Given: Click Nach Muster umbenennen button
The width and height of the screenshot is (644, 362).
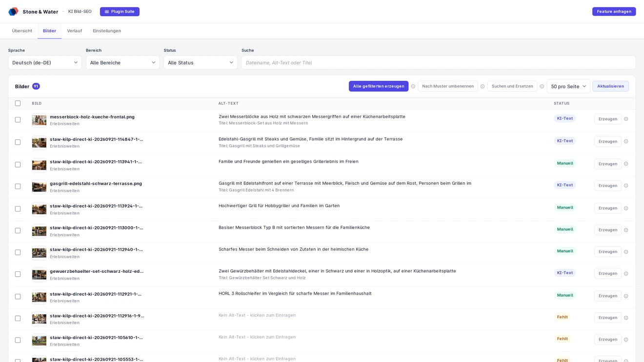Looking at the screenshot, I should [448, 86].
